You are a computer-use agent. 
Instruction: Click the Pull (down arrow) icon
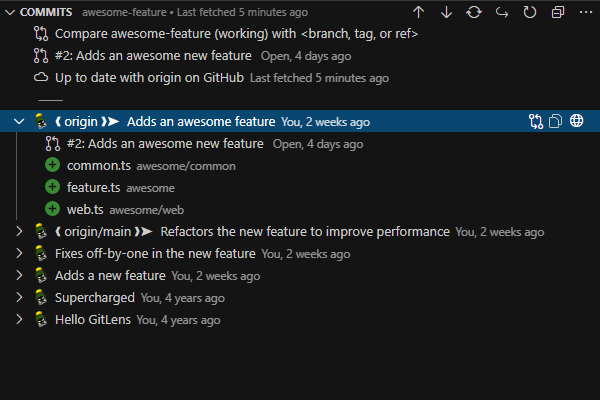(446, 12)
